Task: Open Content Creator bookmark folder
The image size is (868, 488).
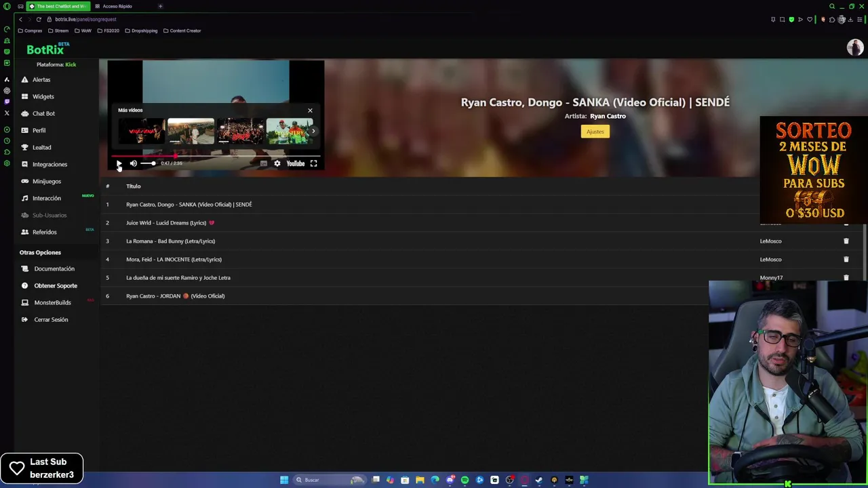Action: pyautogui.click(x=182, y=30)
